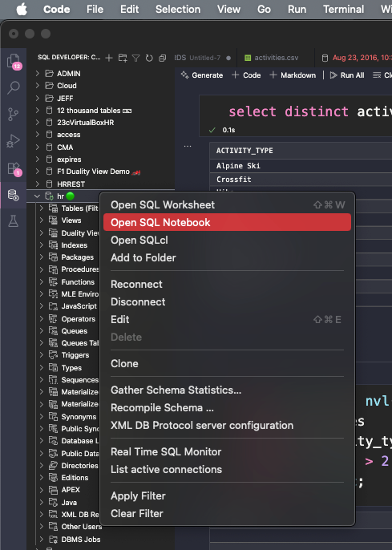Select Recompile Schema ...

click(227, 407)
